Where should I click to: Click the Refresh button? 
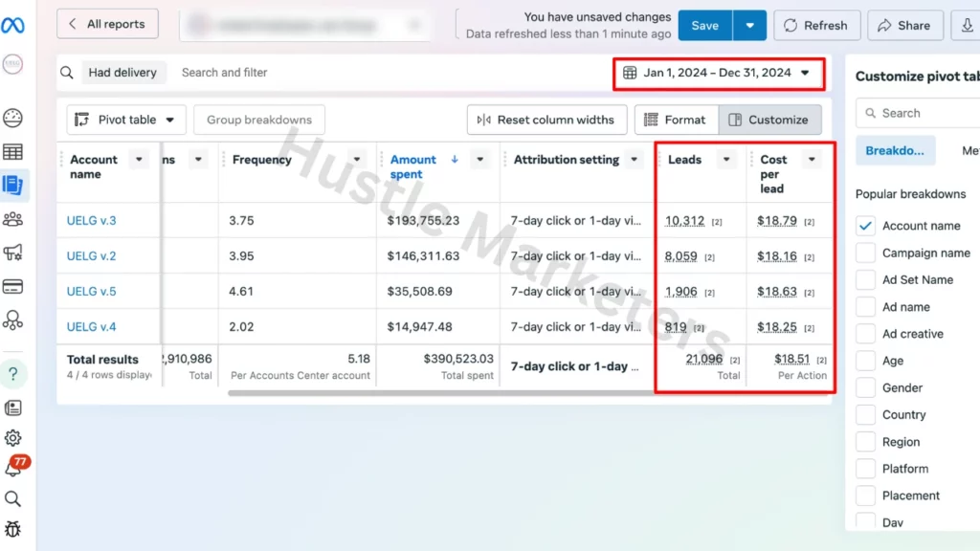[816, 26]
